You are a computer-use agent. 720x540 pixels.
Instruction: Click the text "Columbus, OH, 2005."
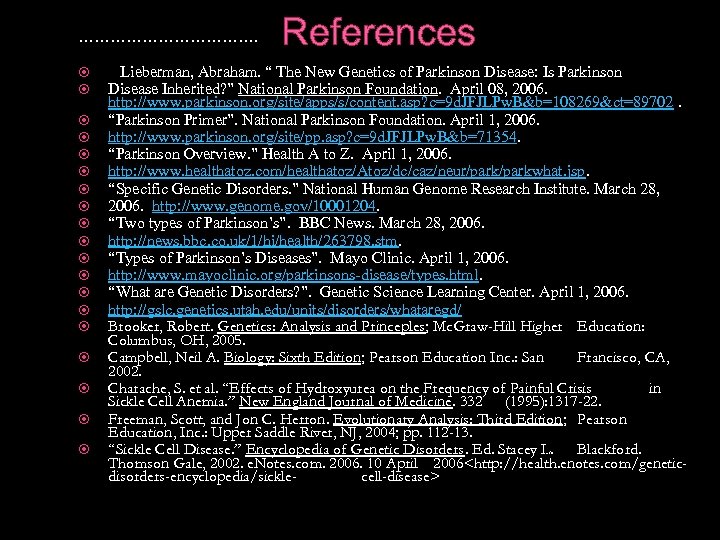click(177, 340)
